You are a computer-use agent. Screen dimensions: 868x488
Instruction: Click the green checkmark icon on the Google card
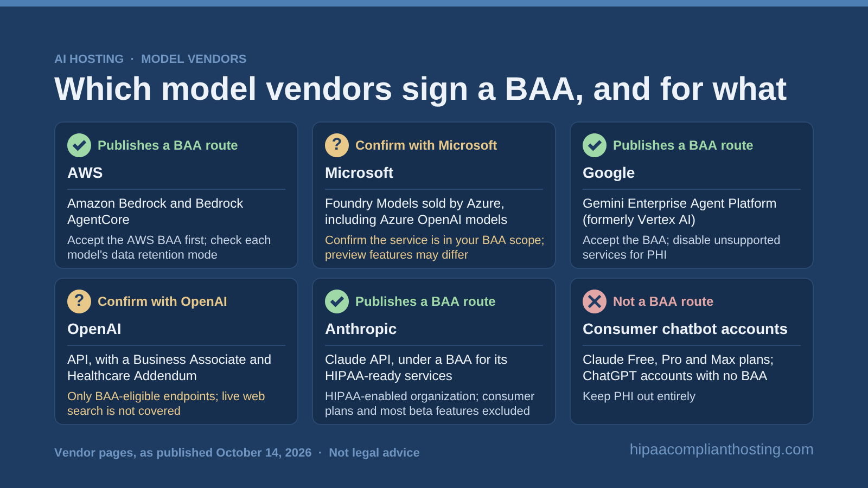click(x=595, y=145)
